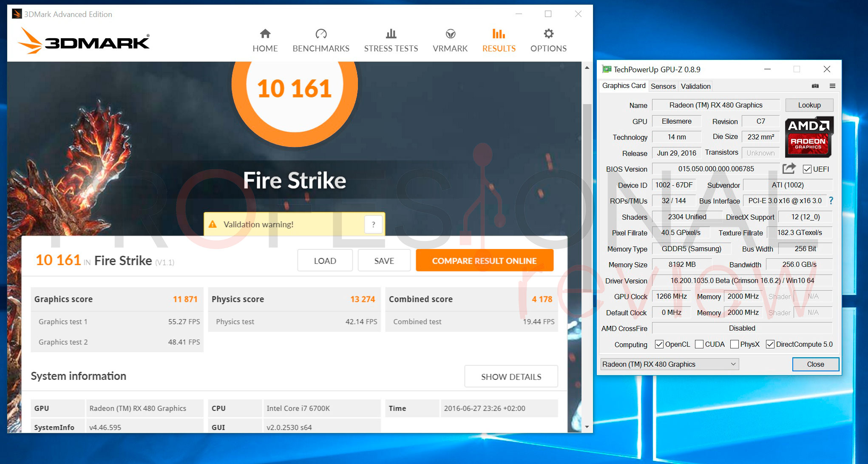Screen dimensions: 868x464
Task: Go to the STRESS TESTS menu label
Action: click(391, 48)
